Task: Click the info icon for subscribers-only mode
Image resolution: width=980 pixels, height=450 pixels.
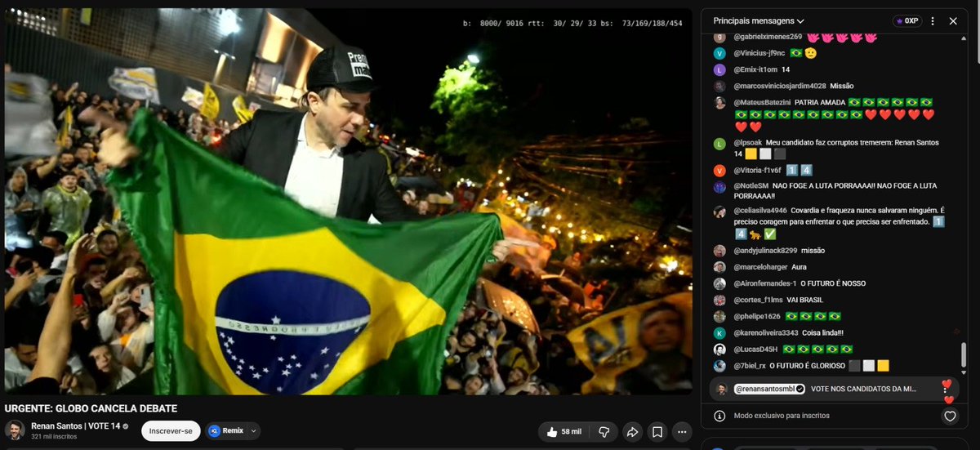Action: (x=719, y=416)
